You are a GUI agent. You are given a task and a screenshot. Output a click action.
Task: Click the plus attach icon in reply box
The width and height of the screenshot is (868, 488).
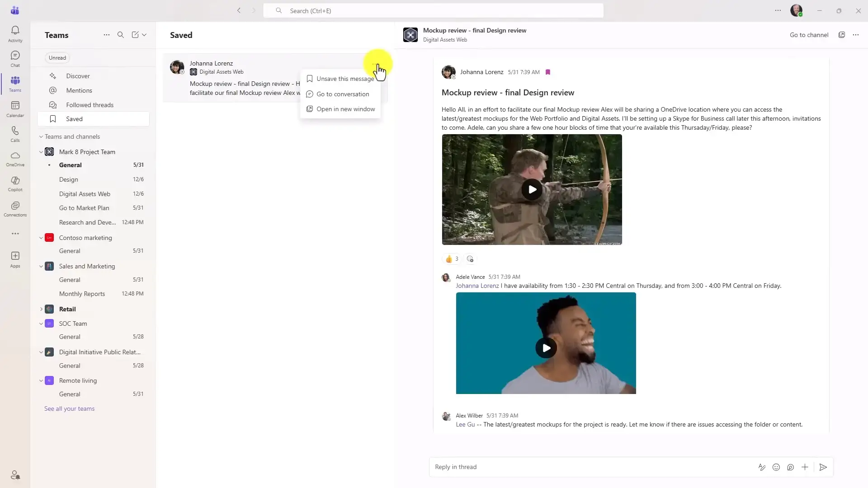tap(805, 467)
